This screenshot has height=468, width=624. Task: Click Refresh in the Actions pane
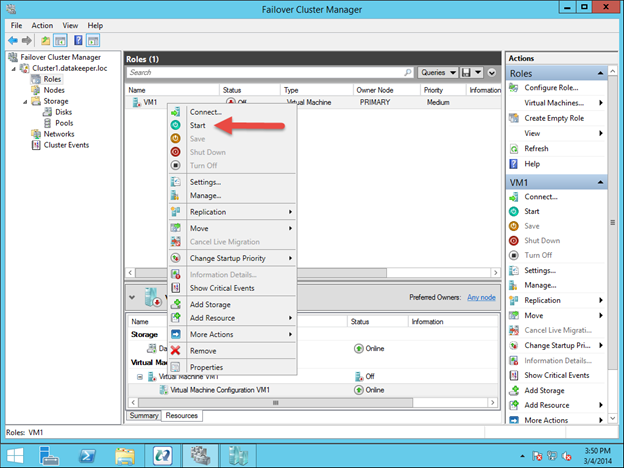pos(536,148)
